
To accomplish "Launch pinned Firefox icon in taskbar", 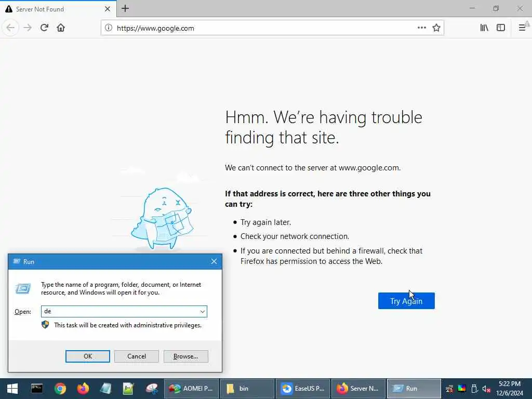I will [x=83, y=389].
